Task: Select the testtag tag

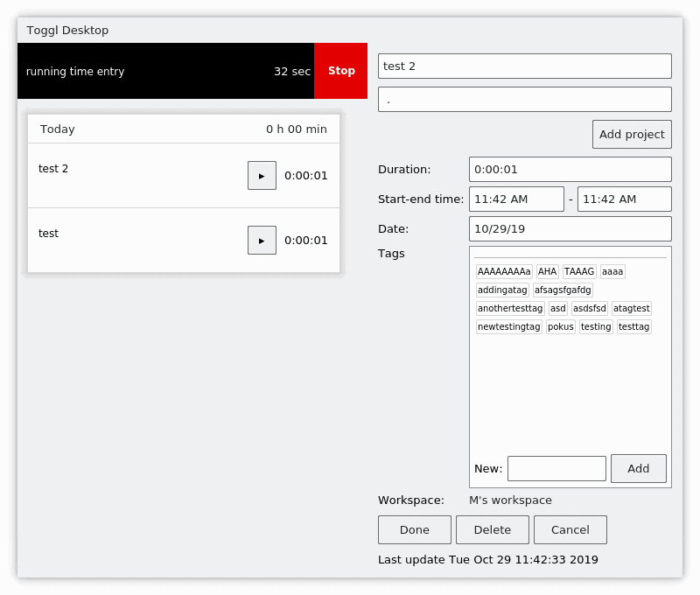Action: click(x=633, y=326)
